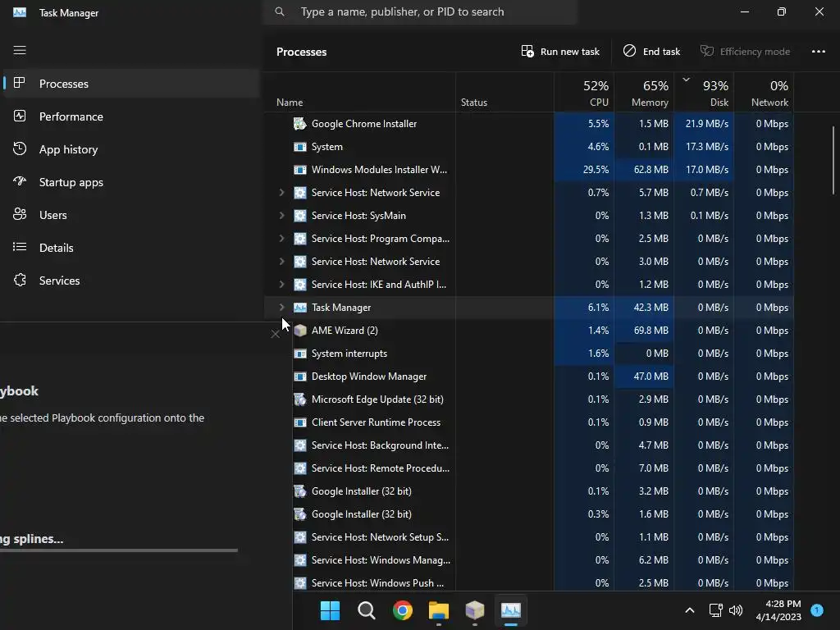This screenshot has width=840, height=630.
Task: Click Windows Modules Installer process icon
Action: [300, 170]
